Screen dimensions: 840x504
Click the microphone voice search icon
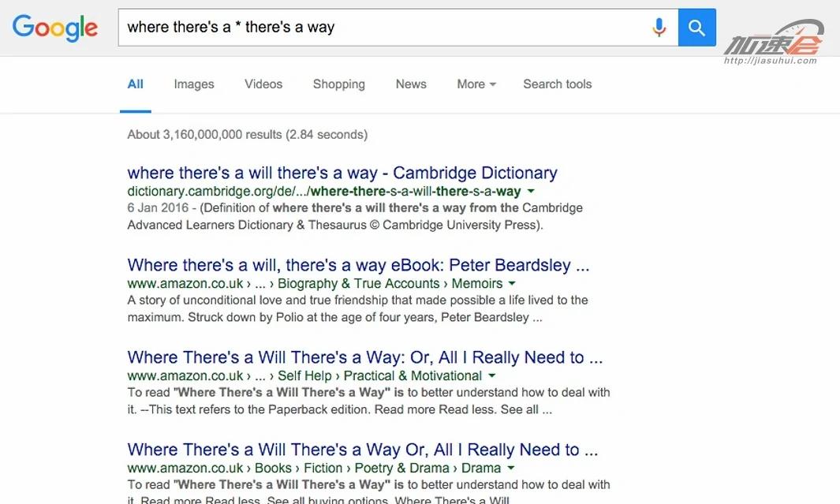coord(659,28)
